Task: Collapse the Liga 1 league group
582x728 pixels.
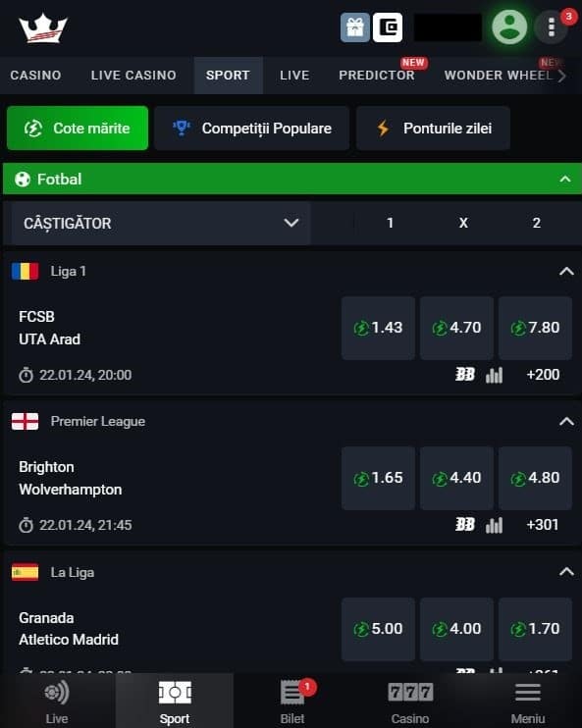Action: (566, 271)
